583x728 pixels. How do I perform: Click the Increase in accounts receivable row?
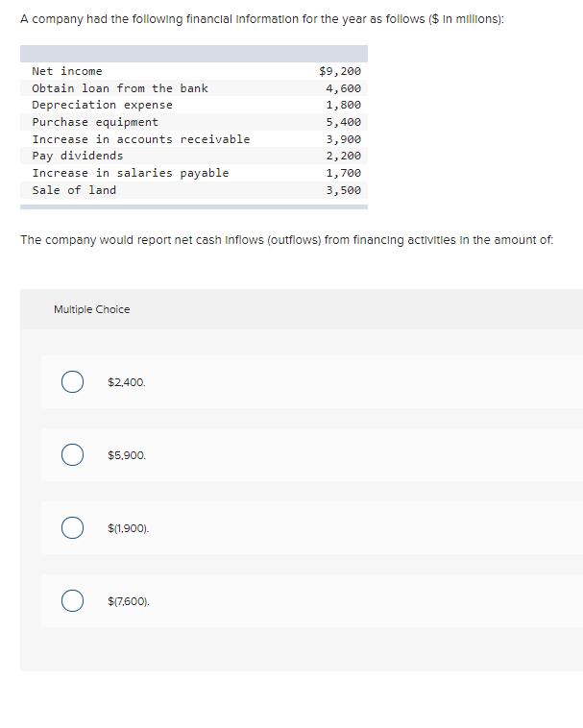194,139
